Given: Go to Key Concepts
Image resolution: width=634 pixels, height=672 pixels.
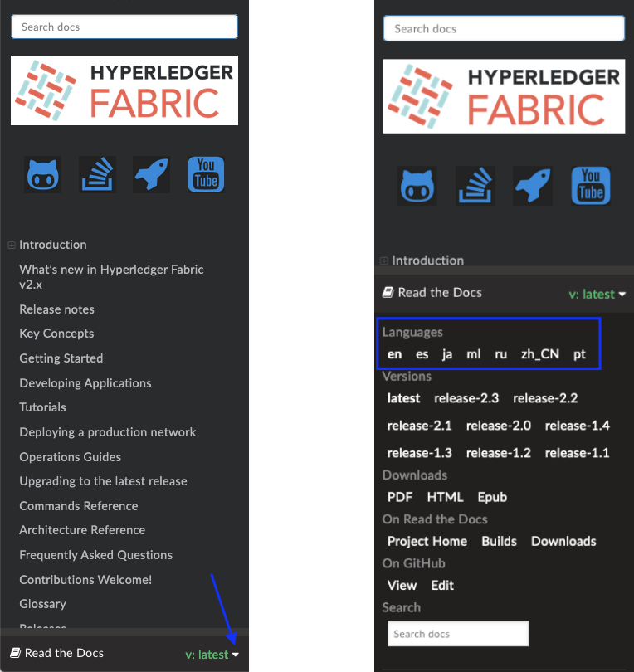Looking at the screenshot, I should pos(56,334).
